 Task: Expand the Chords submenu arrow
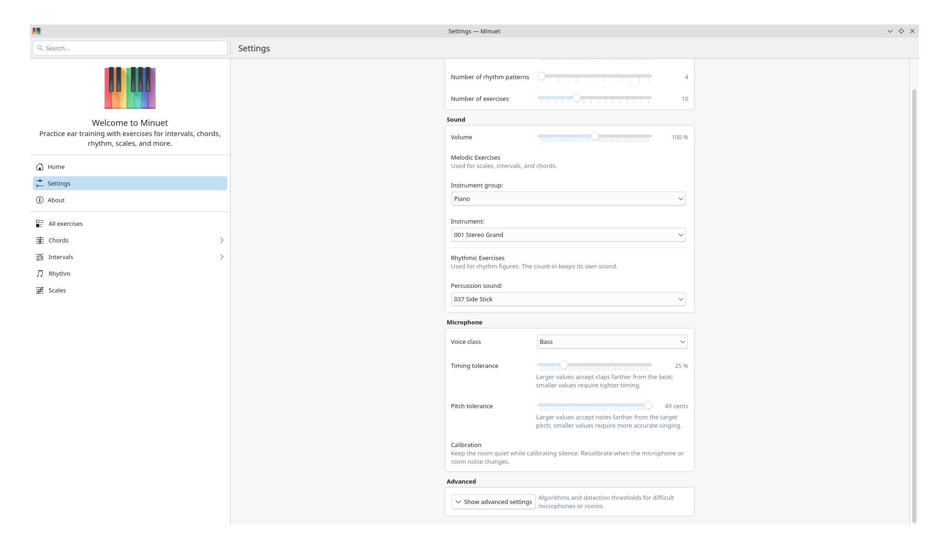(x=222, y=240)
